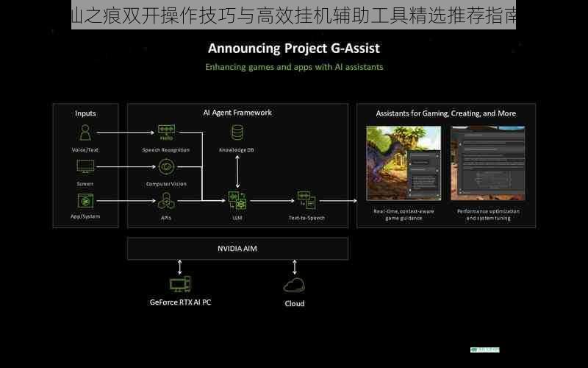The width and height of the screenshot is (588, 368).
Task: Click 'Enhancing games and apps with AI assistants'
Action: coord(294,67)
